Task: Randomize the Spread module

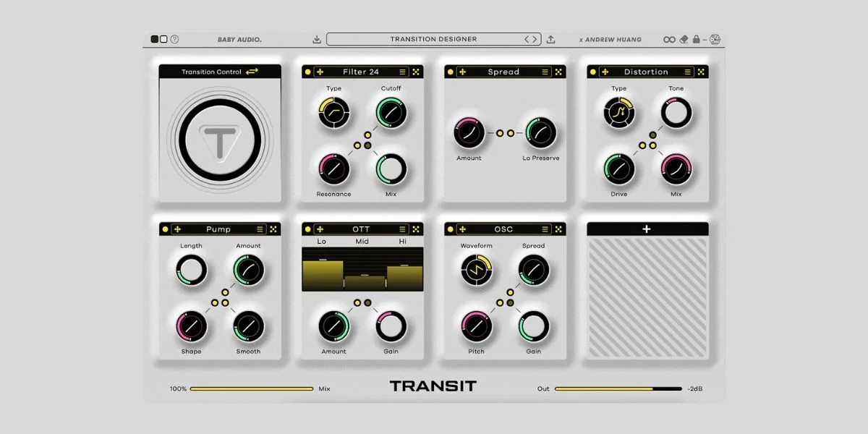Action: tap(558, 72)
